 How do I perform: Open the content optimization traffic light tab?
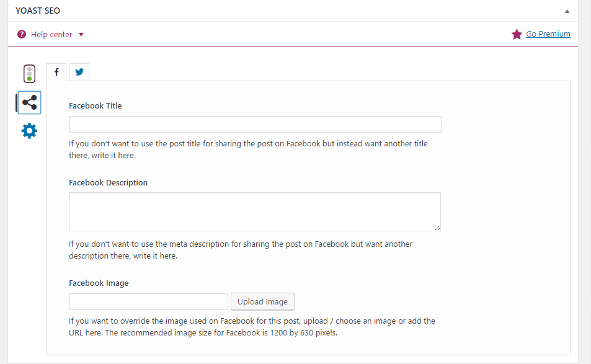[x=29, y=74]
